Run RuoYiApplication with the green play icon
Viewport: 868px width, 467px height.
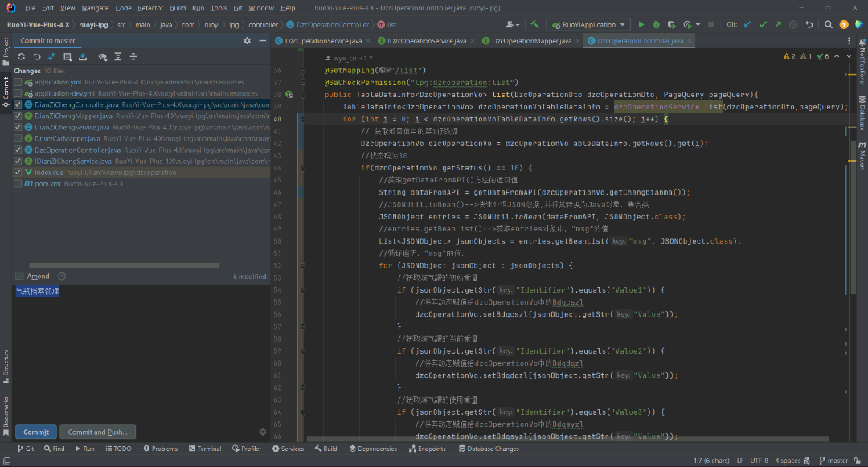[x=641, y=25]
